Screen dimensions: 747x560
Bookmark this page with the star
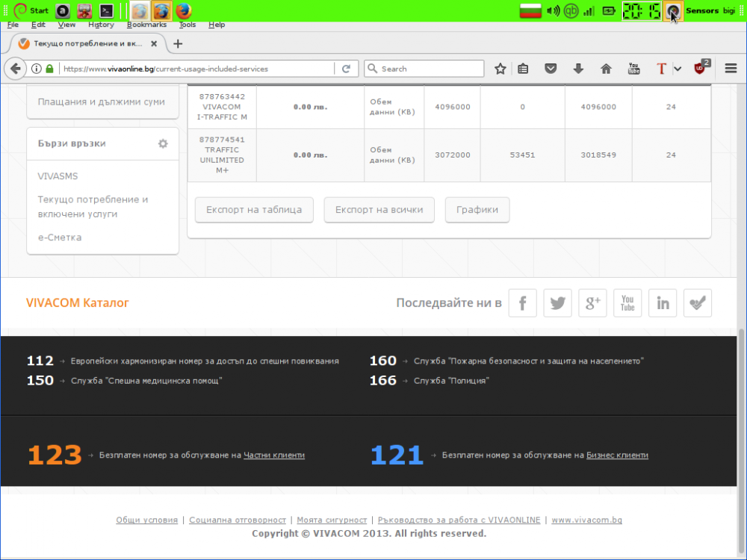500,69
